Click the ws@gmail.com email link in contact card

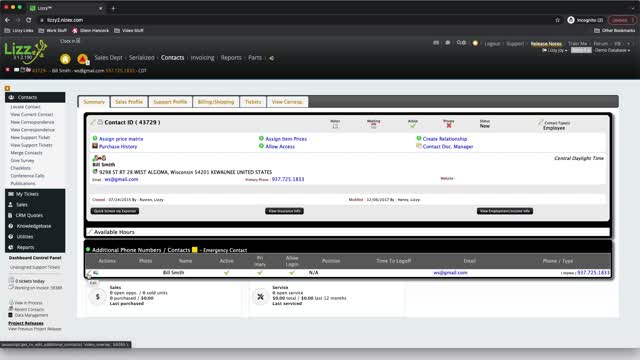click(121, 179)
